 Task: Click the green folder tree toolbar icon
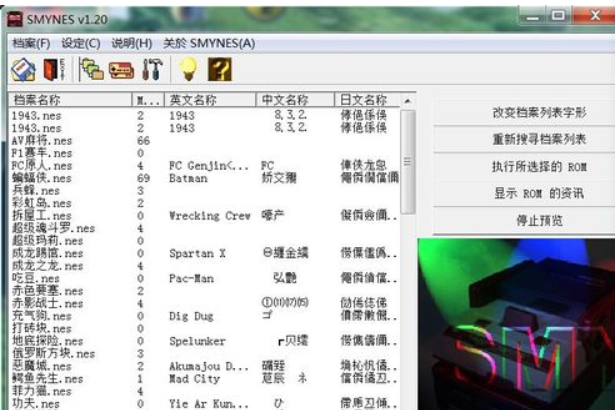pyautogui.click(x=92, y=70)
